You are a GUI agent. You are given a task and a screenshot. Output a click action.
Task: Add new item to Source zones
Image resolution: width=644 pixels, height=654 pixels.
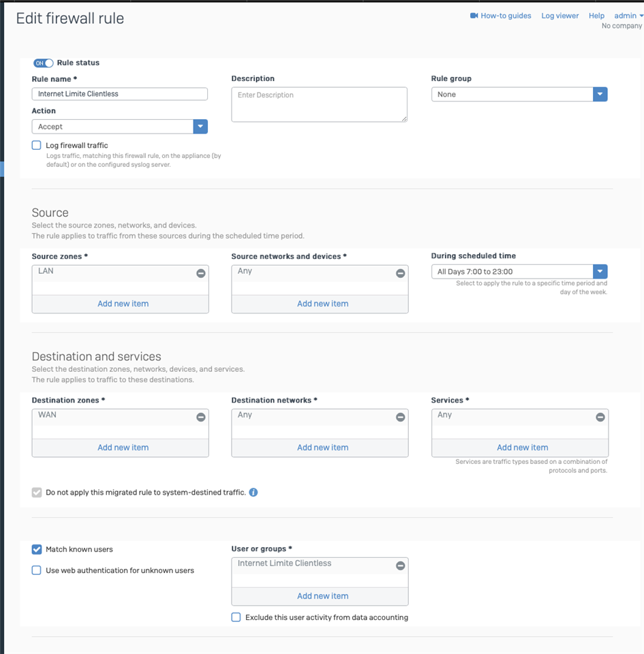(x=123, y=304)
